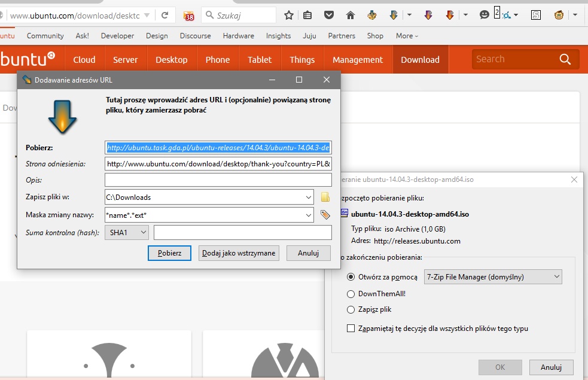Screen dimensions: 588x380
Task: Click the ISO file icon beside ubuntu filename
Action: pyautogui.click(x=345, y=213)
